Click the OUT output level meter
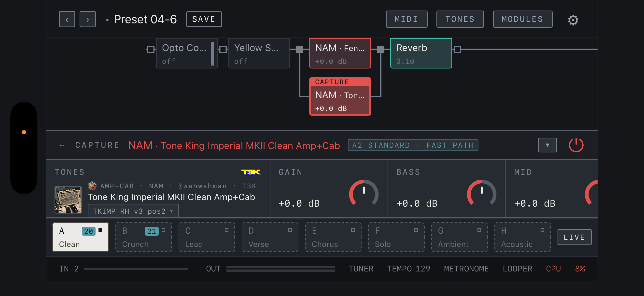 click(x=281, y=269)
